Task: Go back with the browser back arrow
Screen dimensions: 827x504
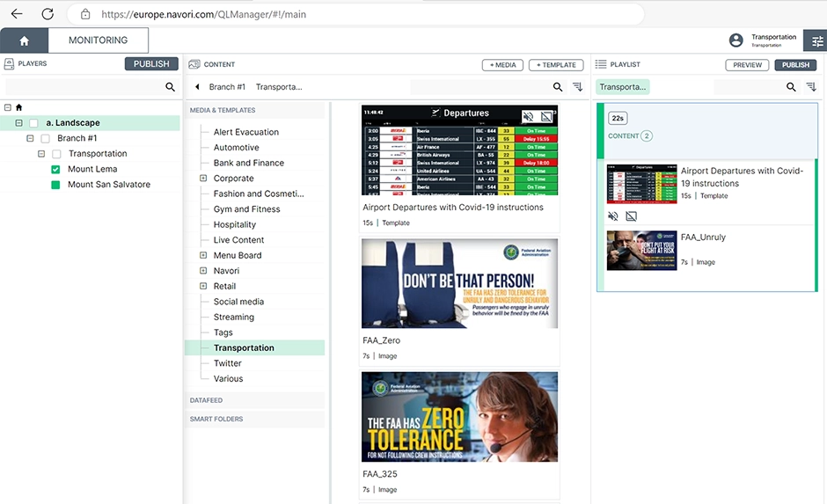Action: coord(17,14)
